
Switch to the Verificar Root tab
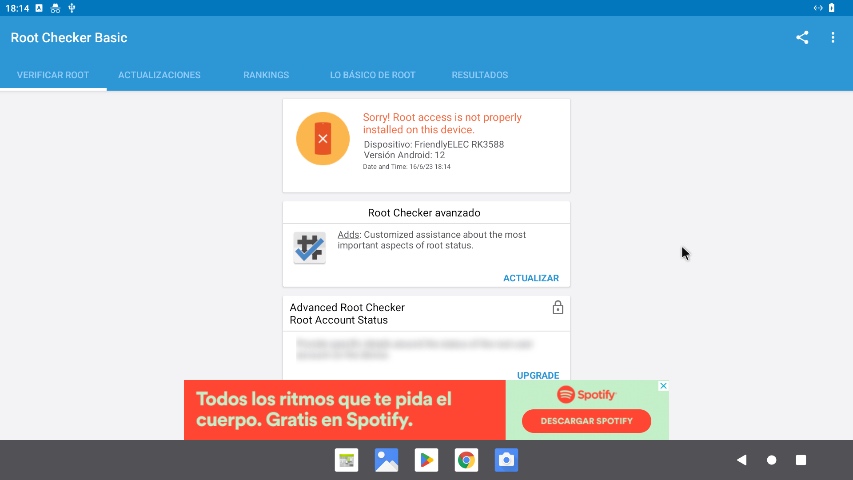coord(53,75)
